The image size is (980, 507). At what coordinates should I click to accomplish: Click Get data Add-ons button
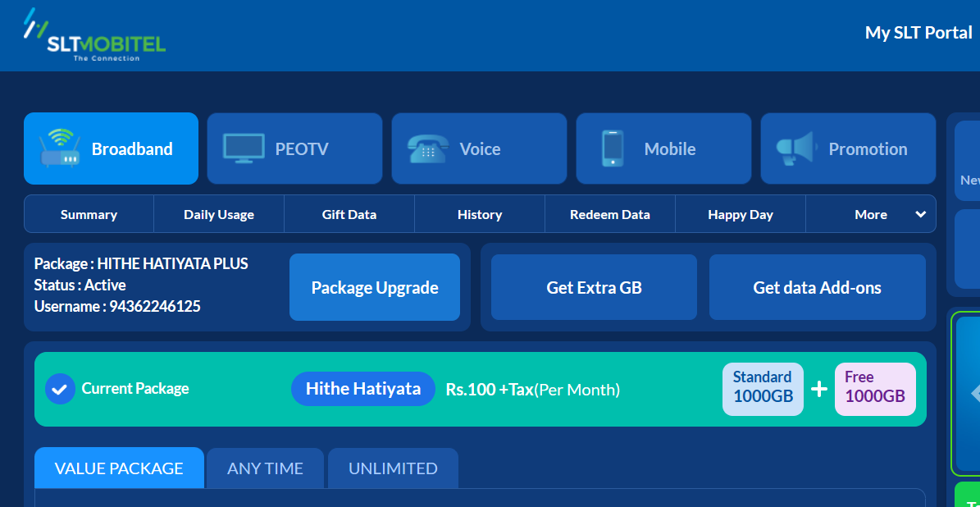[817, 288]
